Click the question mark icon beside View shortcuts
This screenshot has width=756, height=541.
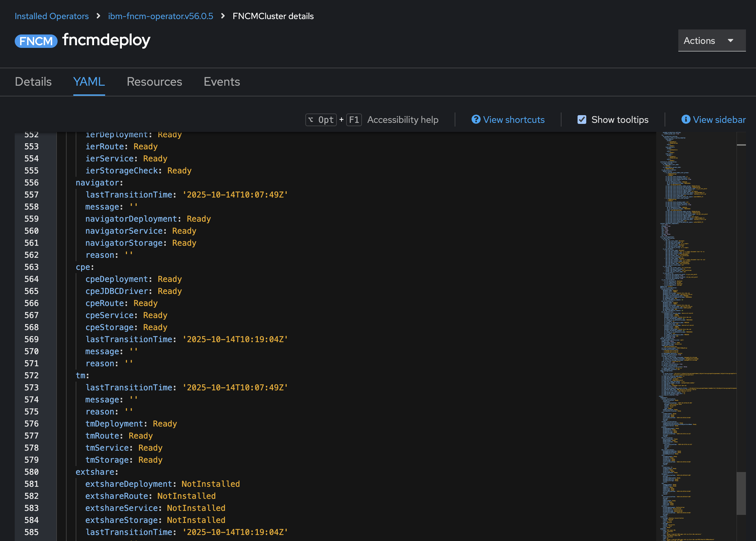click(476, 120)
